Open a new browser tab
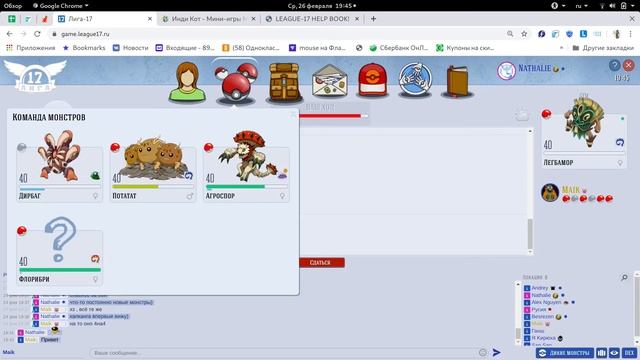The width and height of the screenshot is (640, 360). 373,19
